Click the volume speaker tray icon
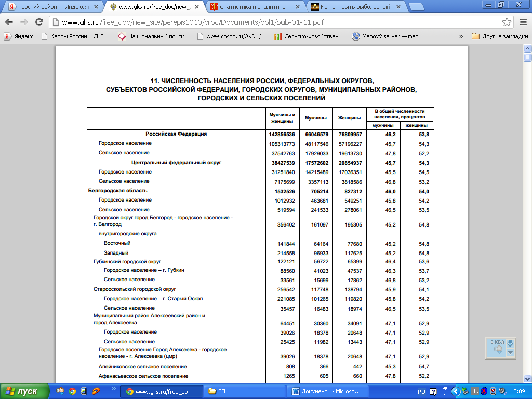Screen dimensions: 532x399 point(502,391)
